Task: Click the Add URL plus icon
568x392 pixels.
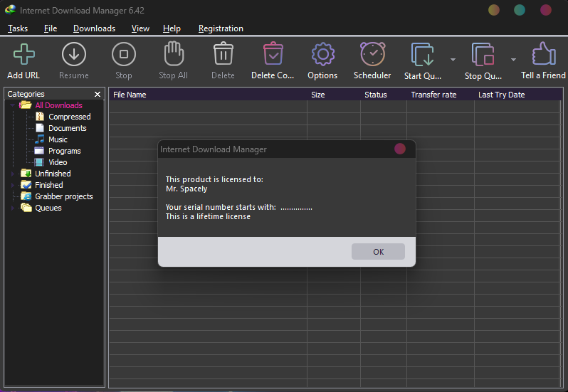Action: (24, 54)
